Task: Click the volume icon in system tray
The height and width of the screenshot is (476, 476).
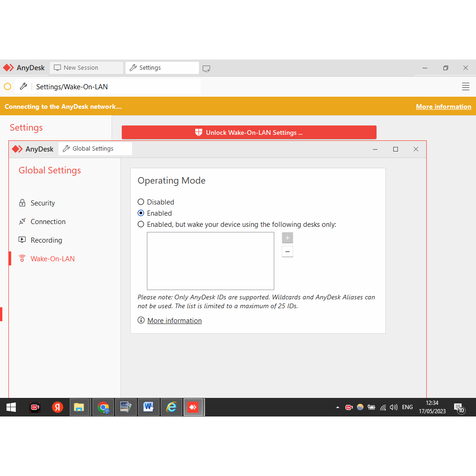Action: point(394,407)
